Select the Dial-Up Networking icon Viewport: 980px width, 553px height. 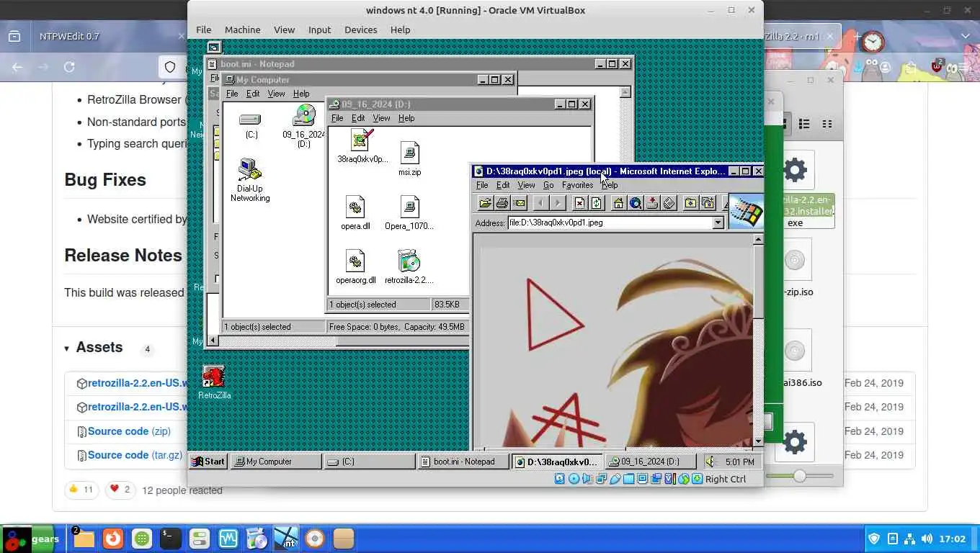tap(250, 180)
